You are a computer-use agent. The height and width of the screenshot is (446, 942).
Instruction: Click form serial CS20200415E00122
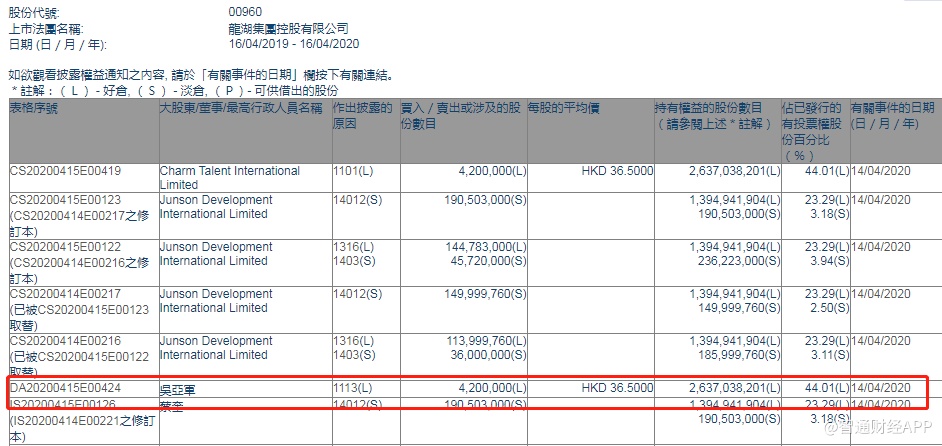[65, 247]
